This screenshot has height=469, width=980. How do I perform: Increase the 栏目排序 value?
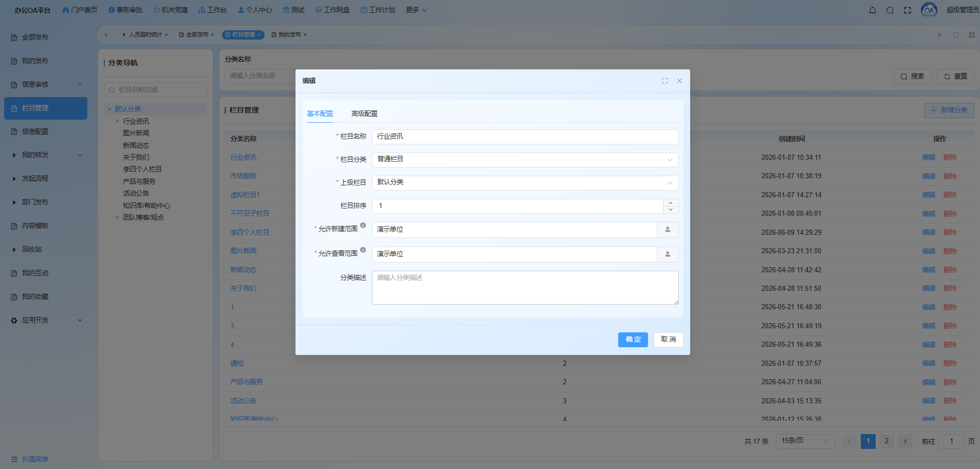click(x=671, y=203)
